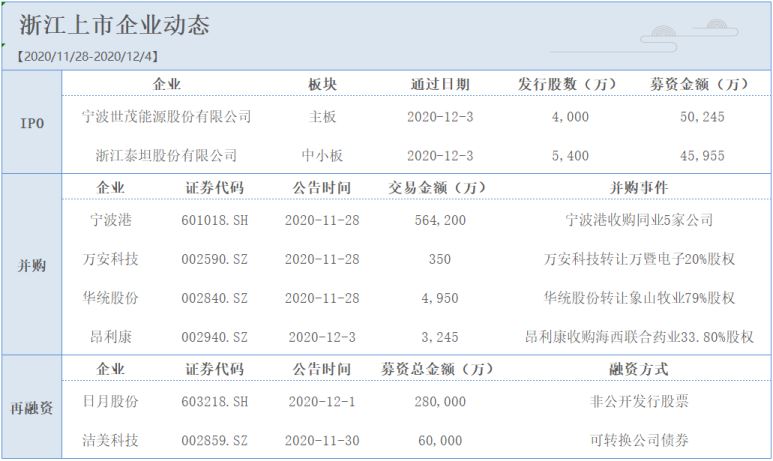The height and width of the screenshot is (461, 773).
Task: Click 2020-12-3 date in 昂利康 row
Action: click(x=322, y=337)
